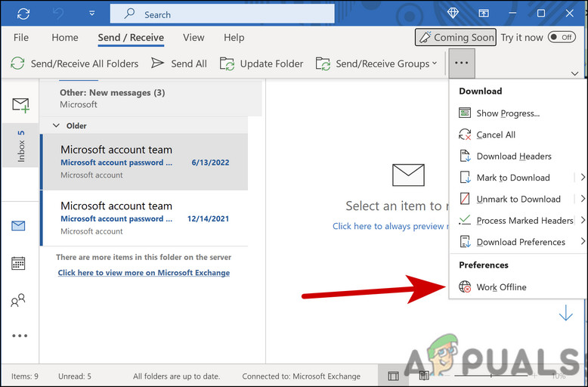Click the ribbon display options icon
This screenshot has width=588, height=387.
point(484,13)
